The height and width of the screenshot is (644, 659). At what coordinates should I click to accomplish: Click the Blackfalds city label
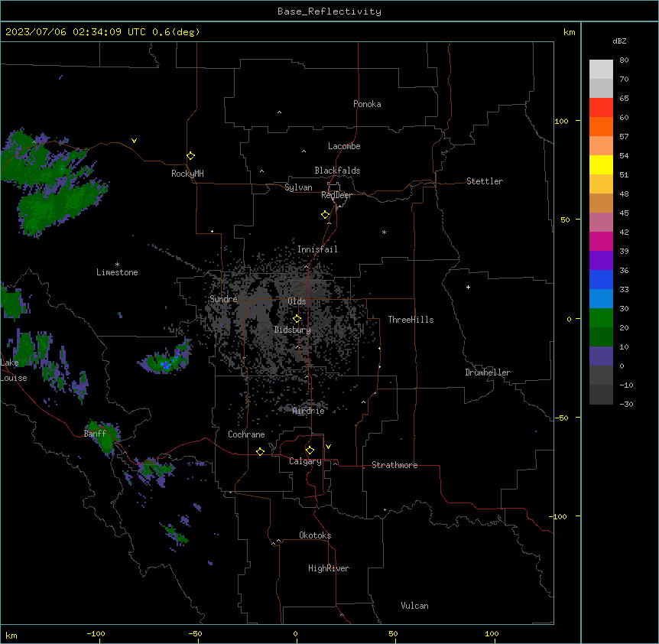tap(337, 171)
